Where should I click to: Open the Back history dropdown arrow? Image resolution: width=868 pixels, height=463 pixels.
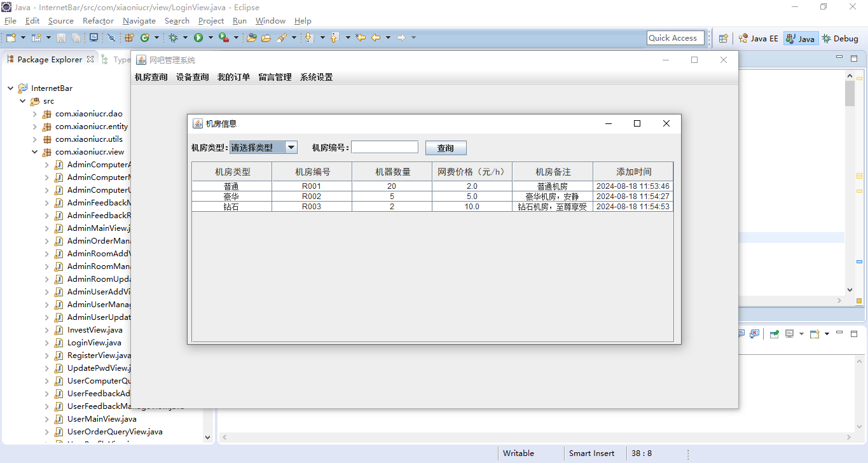tap(388, 38)
